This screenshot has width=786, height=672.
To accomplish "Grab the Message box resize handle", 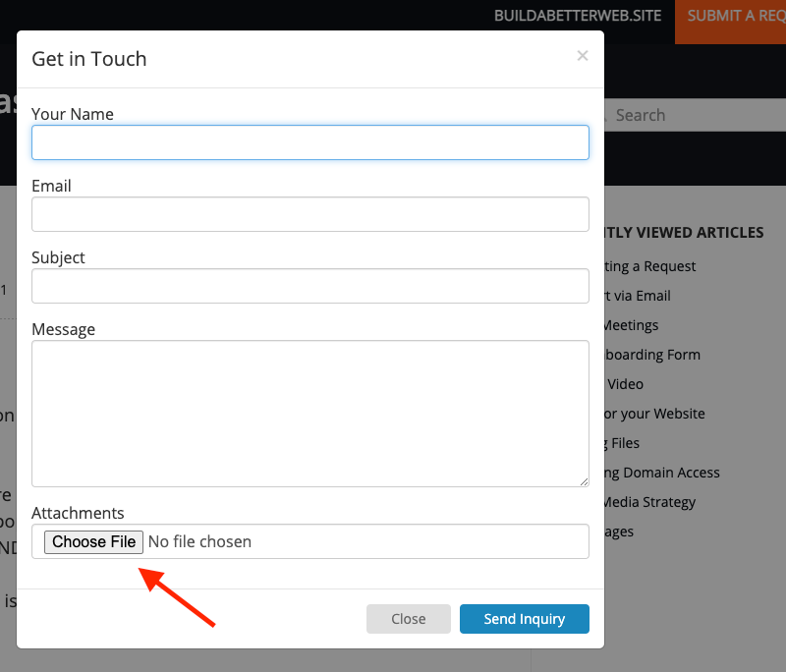I will pos(584,481).
